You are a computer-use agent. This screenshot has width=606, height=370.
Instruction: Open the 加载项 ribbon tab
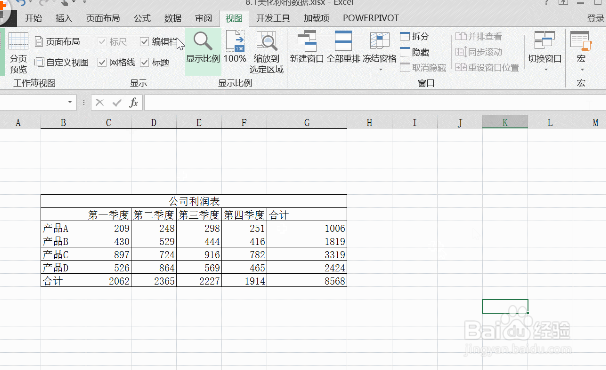(x=316, y=18)
